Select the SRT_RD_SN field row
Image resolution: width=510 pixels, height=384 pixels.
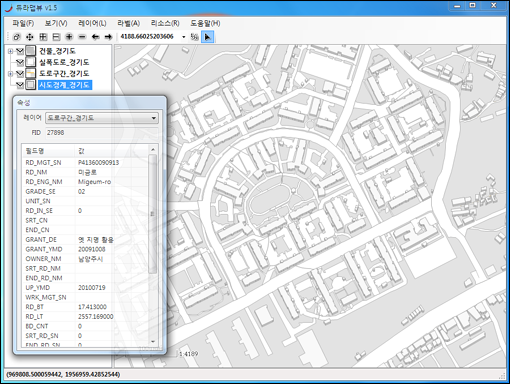[85, 336]
